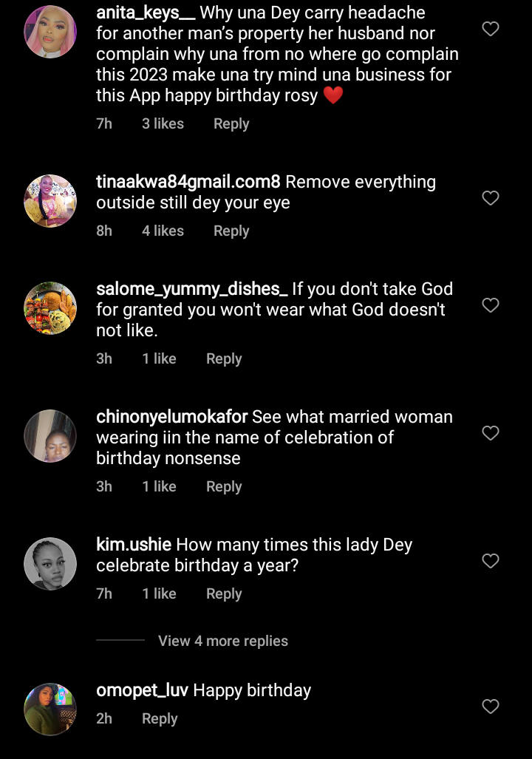Tap heart next to omopet_luv's comment
This screenshot has width=532, height=759.
[490, 707]
